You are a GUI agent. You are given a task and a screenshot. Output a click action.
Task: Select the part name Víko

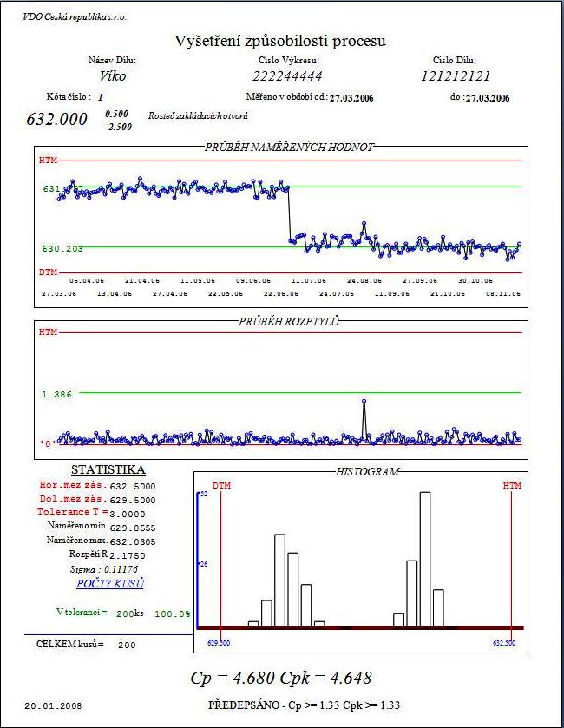pos(112,75)
